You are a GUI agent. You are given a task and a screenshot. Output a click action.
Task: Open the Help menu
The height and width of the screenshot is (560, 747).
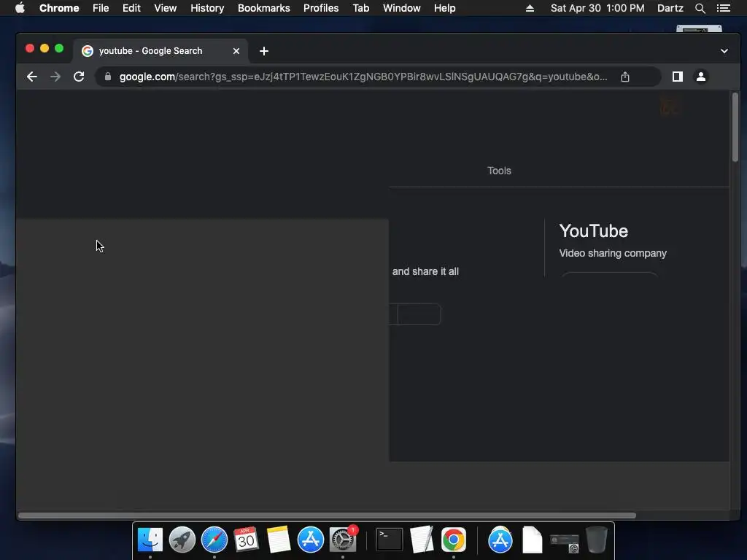pos(444,8)
